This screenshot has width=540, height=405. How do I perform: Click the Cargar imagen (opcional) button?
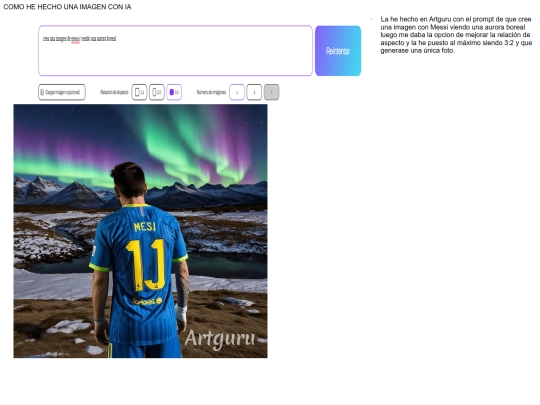coord(62,92)
